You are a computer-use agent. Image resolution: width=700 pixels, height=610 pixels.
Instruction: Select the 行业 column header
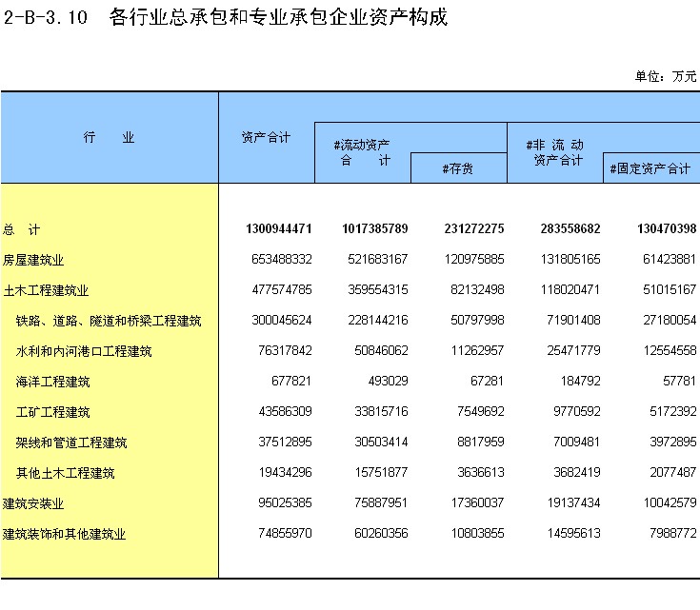(x=109, y=137)
